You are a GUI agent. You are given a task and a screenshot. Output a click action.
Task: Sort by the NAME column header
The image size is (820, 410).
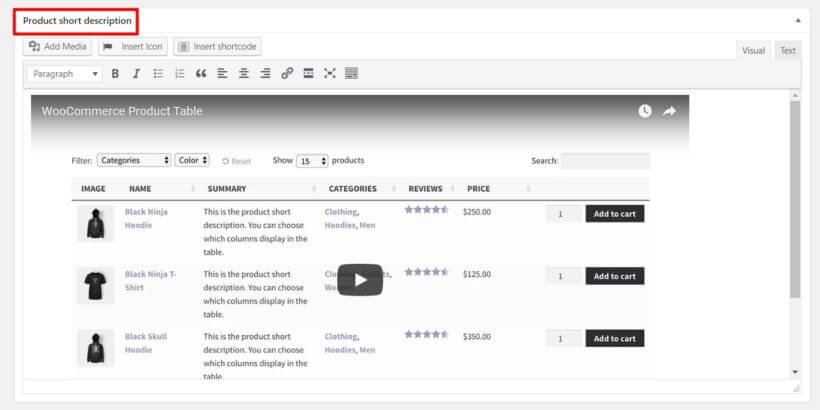tap(140, 189)
